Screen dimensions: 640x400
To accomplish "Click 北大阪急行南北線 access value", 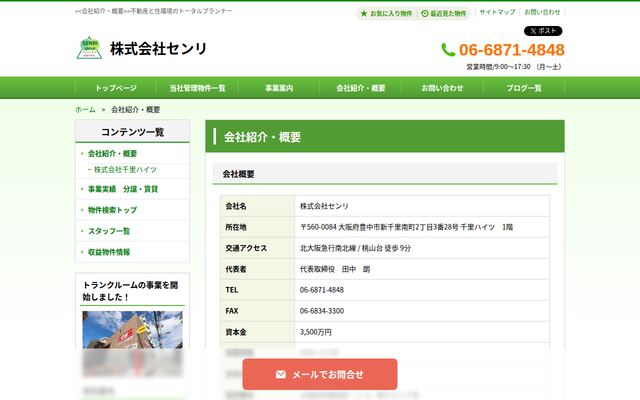I will (355, 248).
